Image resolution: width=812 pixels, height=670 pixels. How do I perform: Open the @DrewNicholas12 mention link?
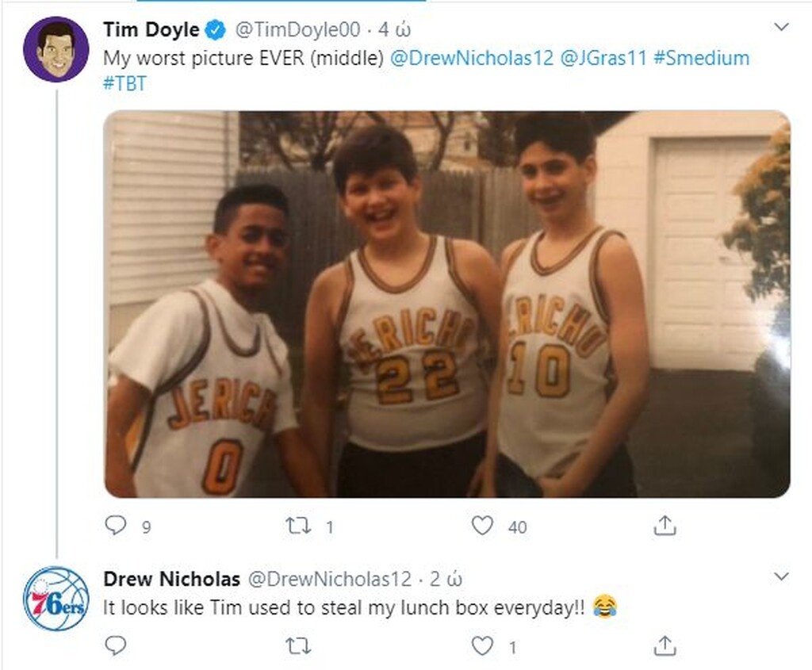[472, 59]
